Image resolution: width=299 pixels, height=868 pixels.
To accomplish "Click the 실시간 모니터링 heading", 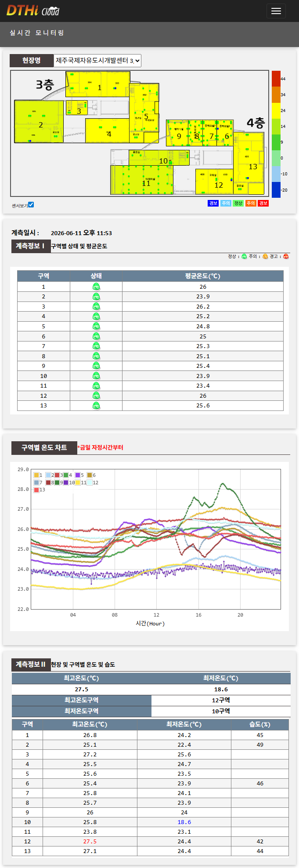I will point(37,33).
